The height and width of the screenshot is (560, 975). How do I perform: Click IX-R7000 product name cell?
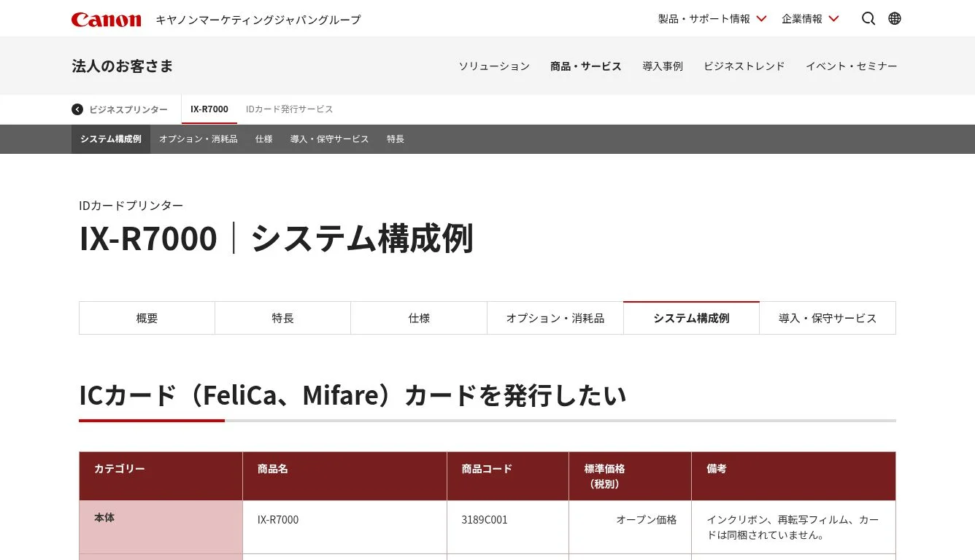coord(344,527)
